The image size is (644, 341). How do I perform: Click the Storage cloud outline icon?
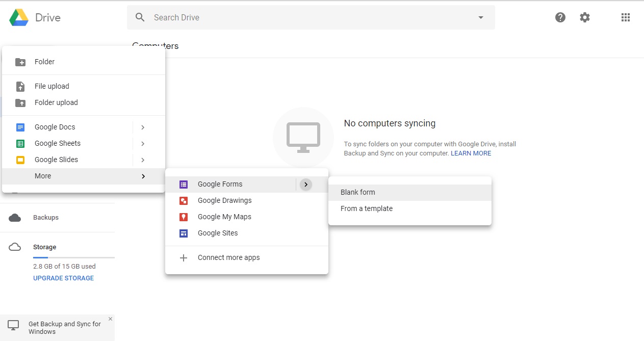tap(15, 247)
